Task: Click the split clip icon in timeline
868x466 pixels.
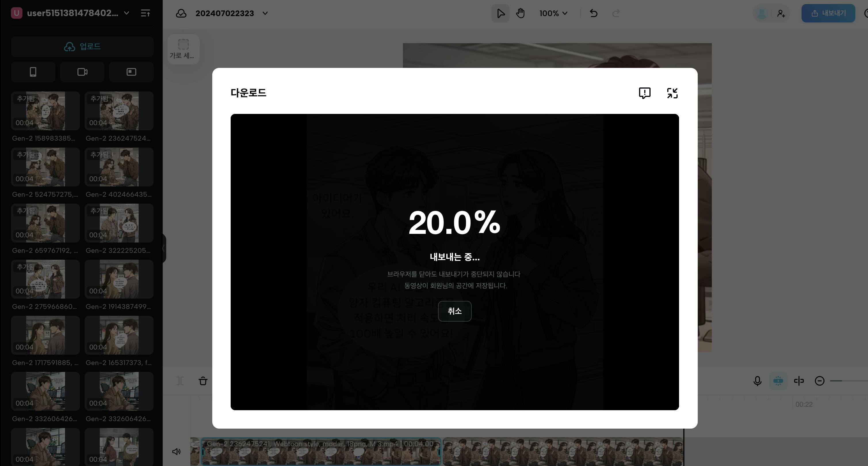Action: (180, 381)
